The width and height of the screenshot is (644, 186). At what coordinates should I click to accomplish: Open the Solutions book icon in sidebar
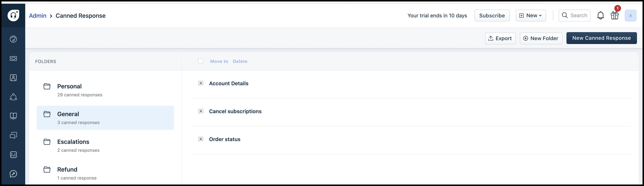pos(13,116)
